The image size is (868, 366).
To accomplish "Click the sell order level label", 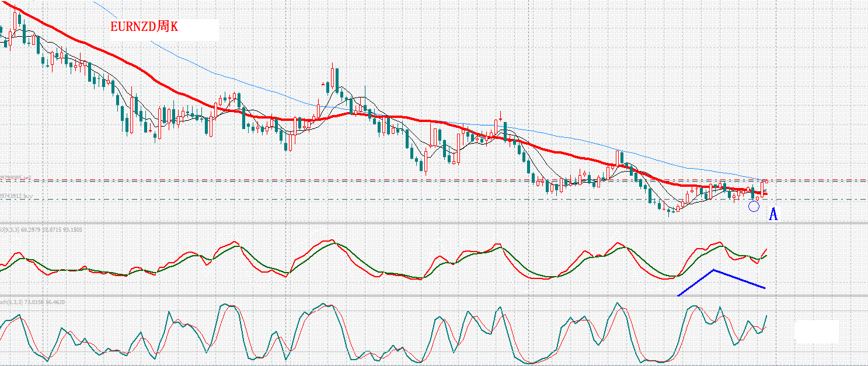I will click(x=15, y=177).
